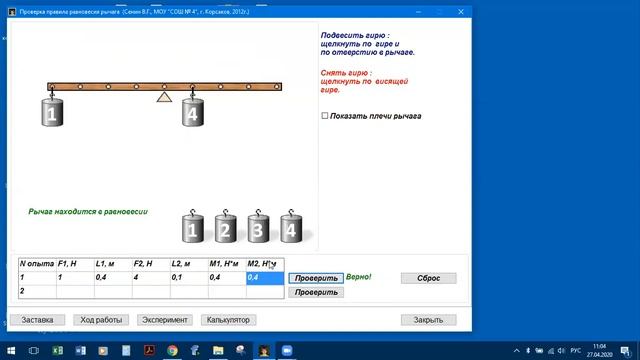The height and width of the screenshot is (360, 640).
Task: Open the 'Ход работы' section
Action: 101,320
